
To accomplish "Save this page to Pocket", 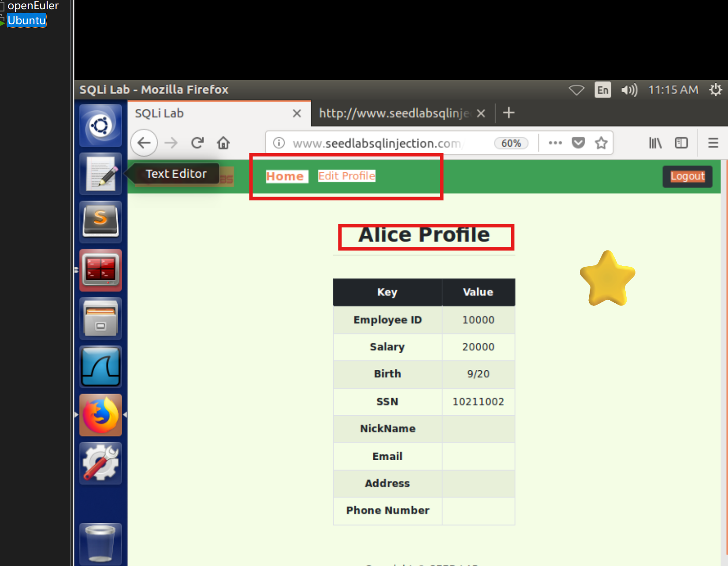I will [578, 143].
